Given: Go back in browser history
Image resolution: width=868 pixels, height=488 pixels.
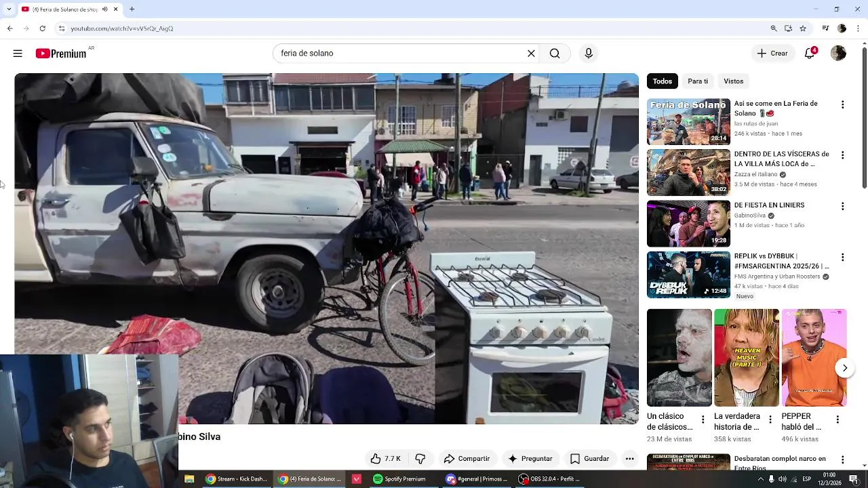Looking at the screenshot, I should tap(9, 28).
